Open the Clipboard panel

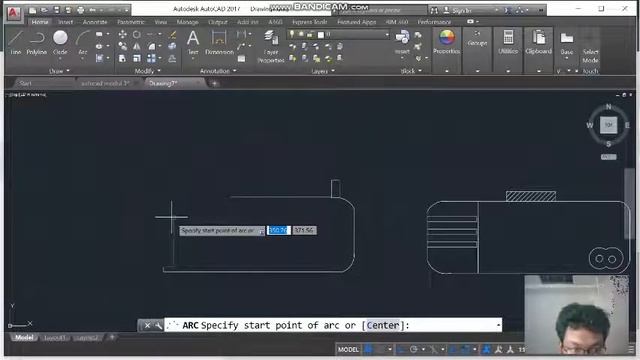[538, 42]
